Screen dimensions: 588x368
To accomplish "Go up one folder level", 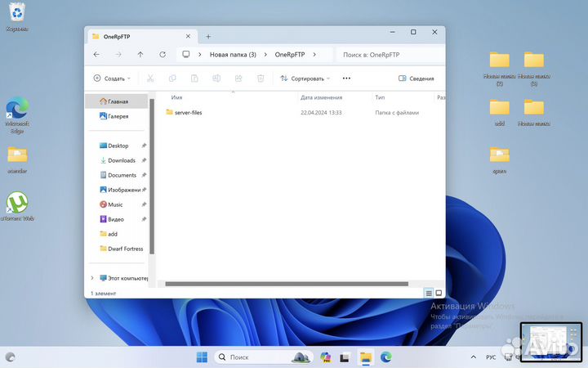I will [x=140, y=55].
